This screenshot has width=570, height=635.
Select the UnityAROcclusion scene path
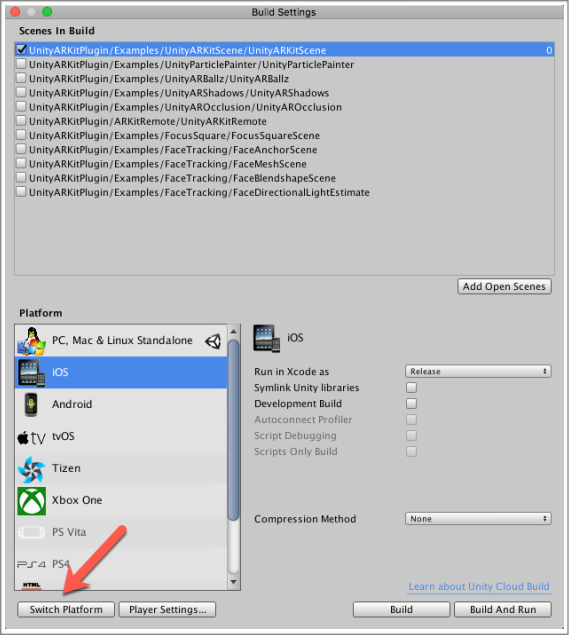[185, 107]
